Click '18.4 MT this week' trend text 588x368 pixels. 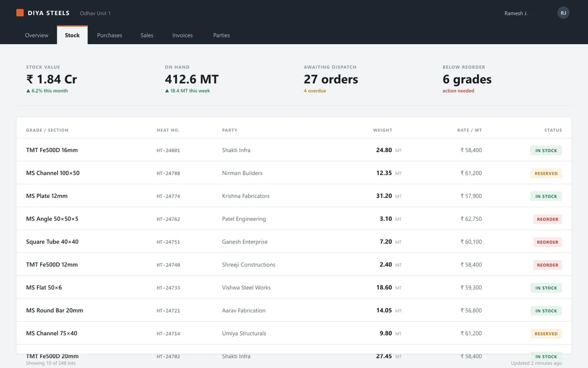tap(187, 91)
